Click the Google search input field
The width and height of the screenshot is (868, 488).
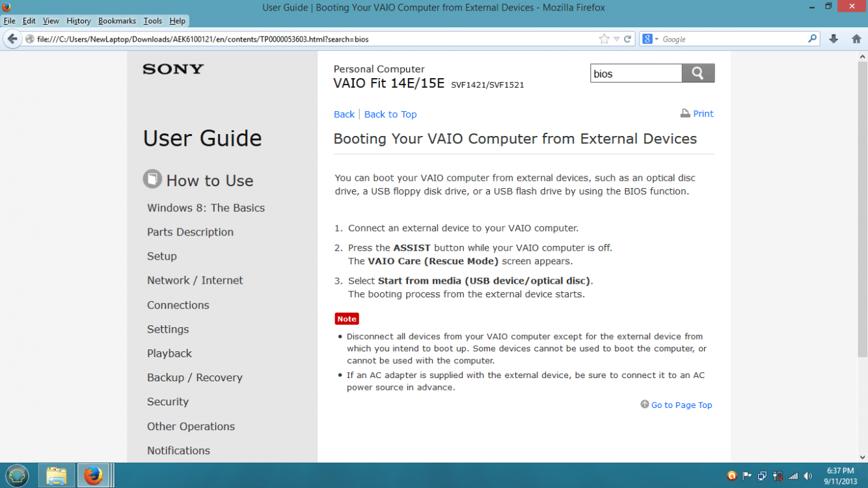(x=733, y=39)
